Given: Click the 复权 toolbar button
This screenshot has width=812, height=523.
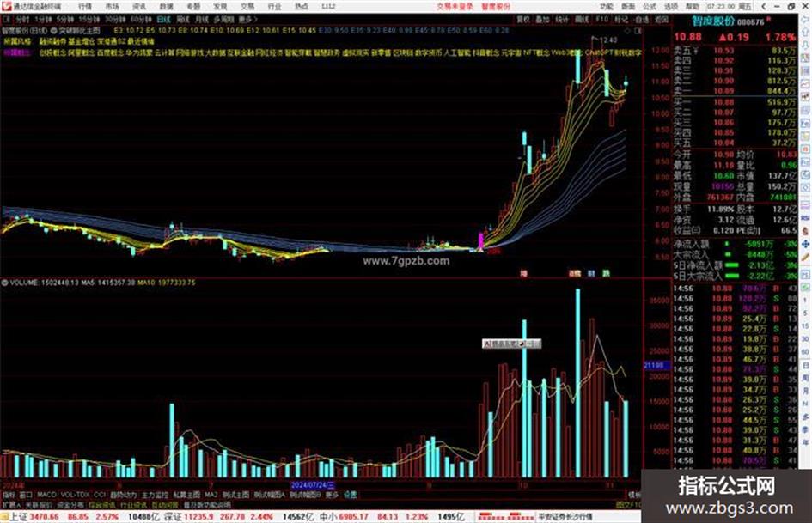Looking at the screenshot, I should tap(523, 19).
